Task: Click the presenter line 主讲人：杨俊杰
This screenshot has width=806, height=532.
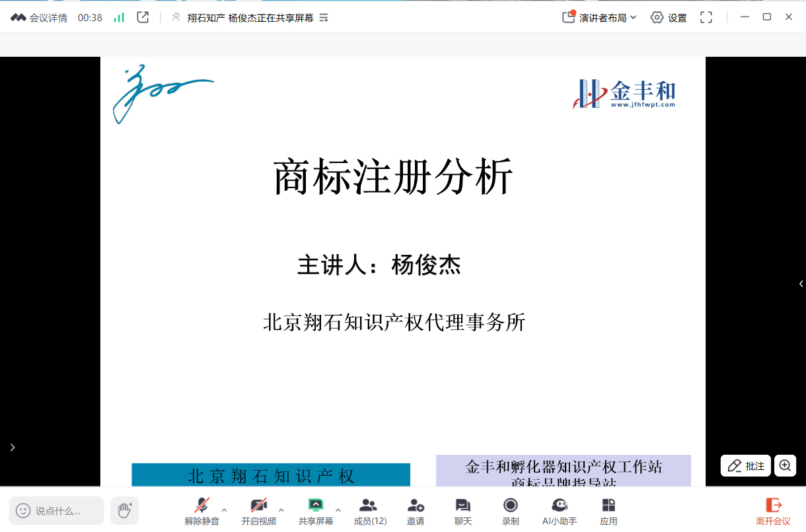Action: pos(379,265)
